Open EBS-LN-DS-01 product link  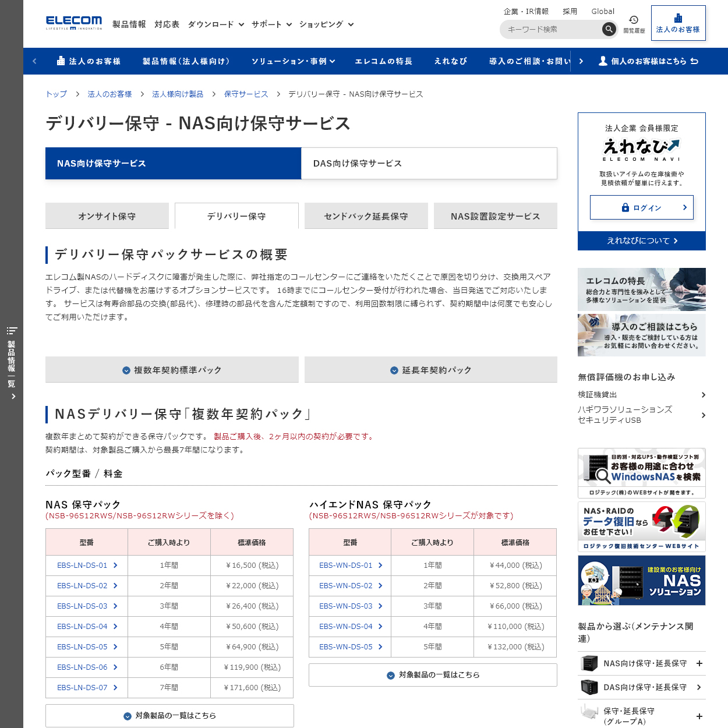click(x=87, y=565)
